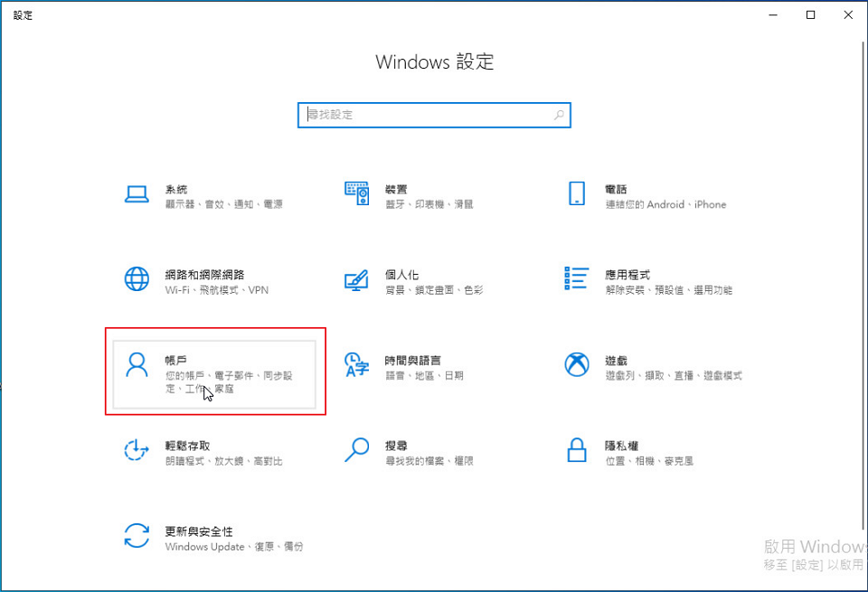Open 網路和網際網路 settings title

204,275
